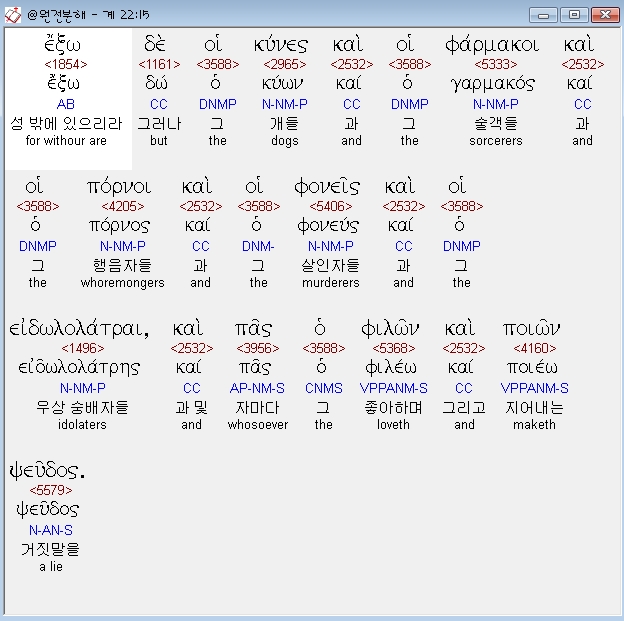Screen dimensions: 624x621
Task: Click the Korean gloss 행음자들
Action: tap(122, 265)
